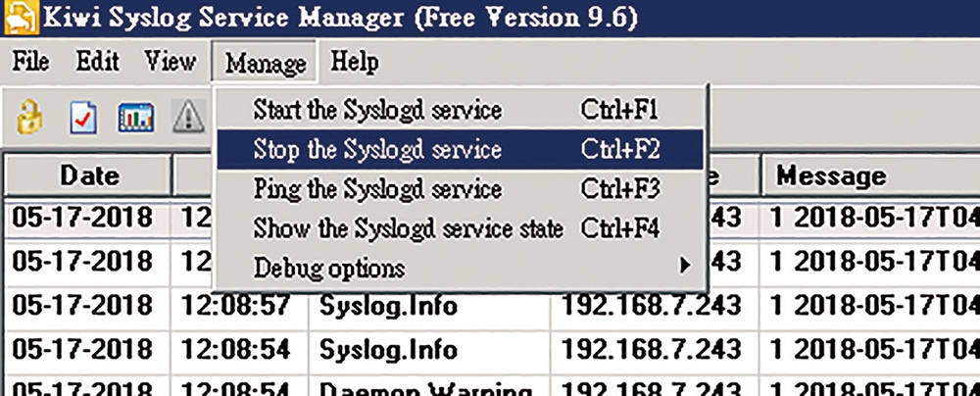Expand the Debug options submenu arrow

tap(685, 266)
